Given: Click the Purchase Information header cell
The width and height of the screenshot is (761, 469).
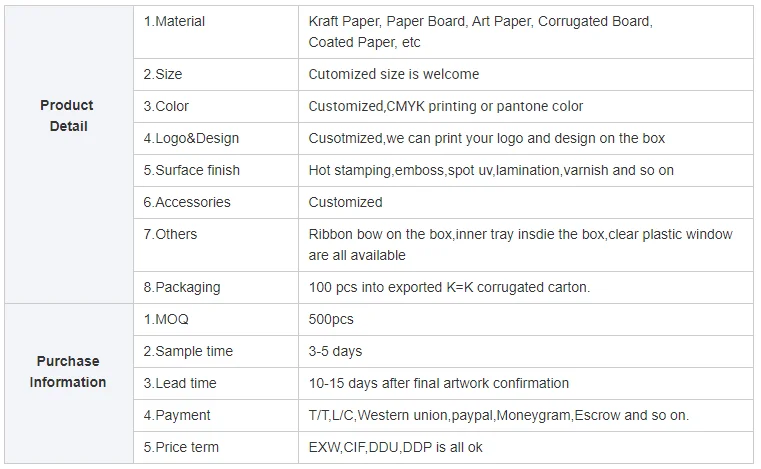Looking at the screenshot, I should click(67, 372).
